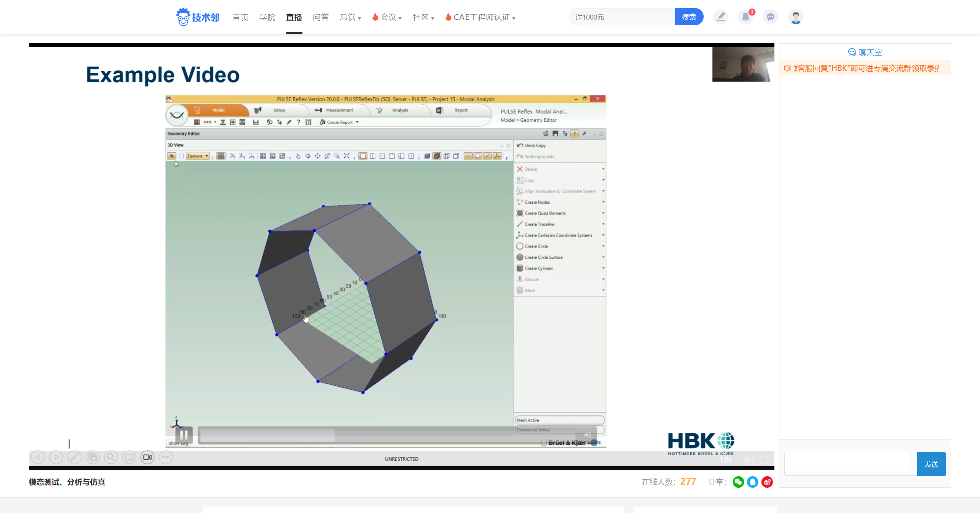Select the arrow pointer tool in 3D View toolbar
This screenshot has width=980, height=513.
click(171, 156)
